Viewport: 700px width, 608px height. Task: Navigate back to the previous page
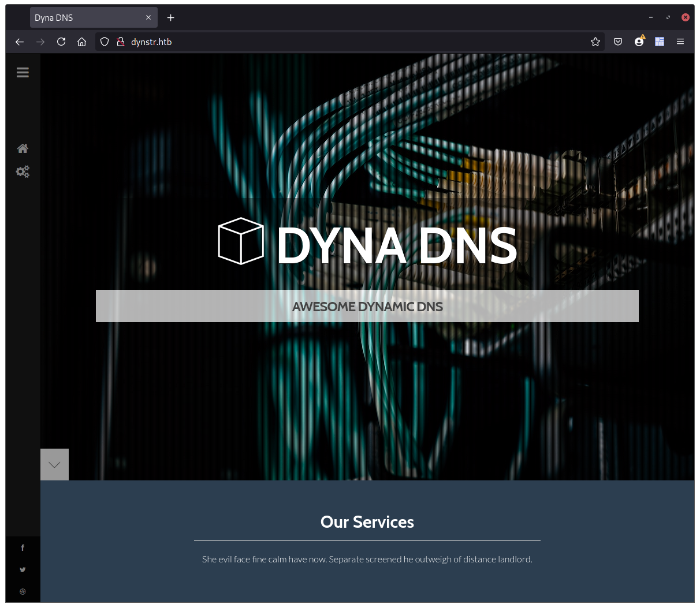(20, 42)
